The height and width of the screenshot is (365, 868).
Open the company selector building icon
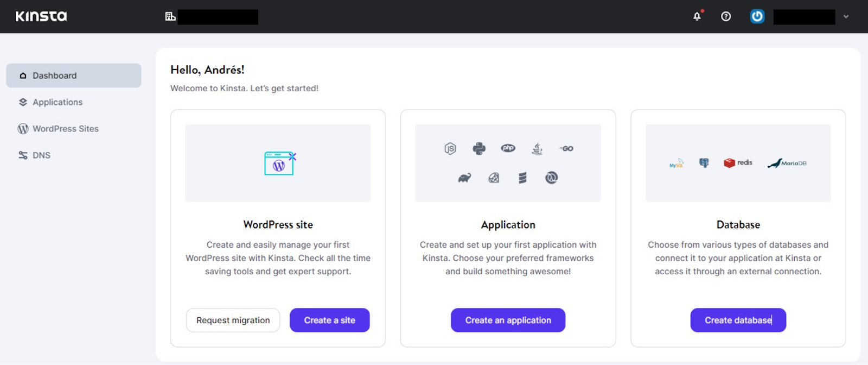(170, 16)
